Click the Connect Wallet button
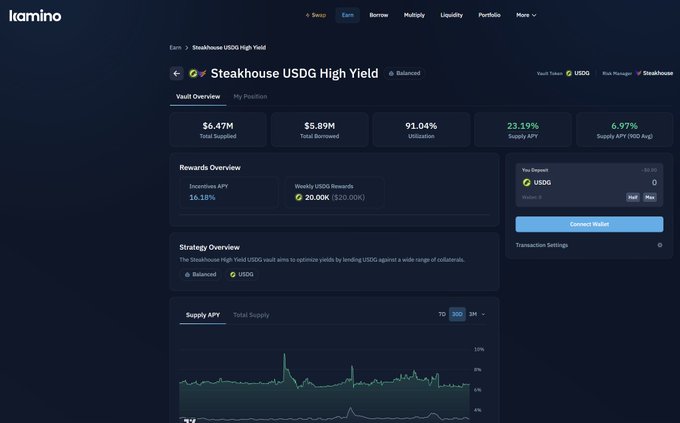Screen dimensions: 680x423 point(589,224)
